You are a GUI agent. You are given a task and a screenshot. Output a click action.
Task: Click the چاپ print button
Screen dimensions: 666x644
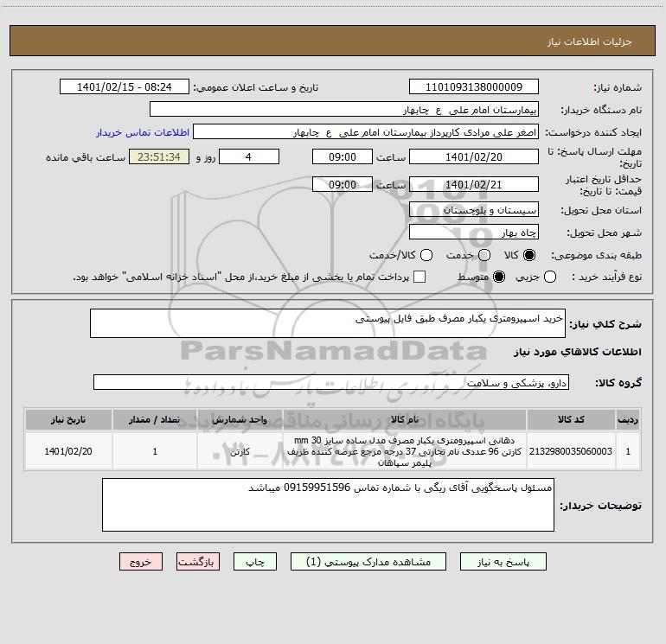point(255,562)
